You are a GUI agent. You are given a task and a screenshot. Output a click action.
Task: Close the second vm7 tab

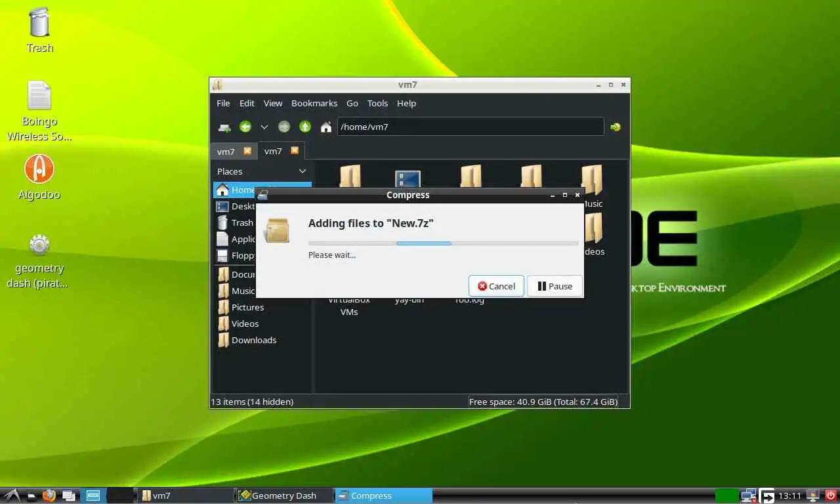(x=295, y=150)
